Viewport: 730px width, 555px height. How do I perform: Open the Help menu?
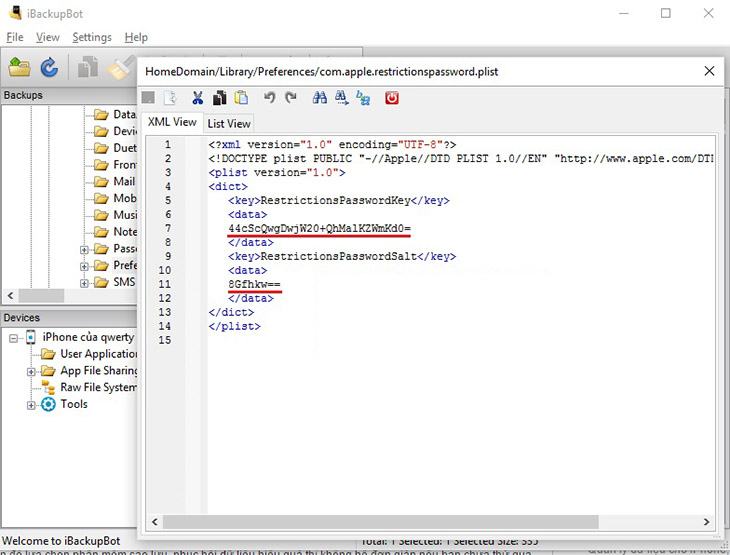coord(136,37)
